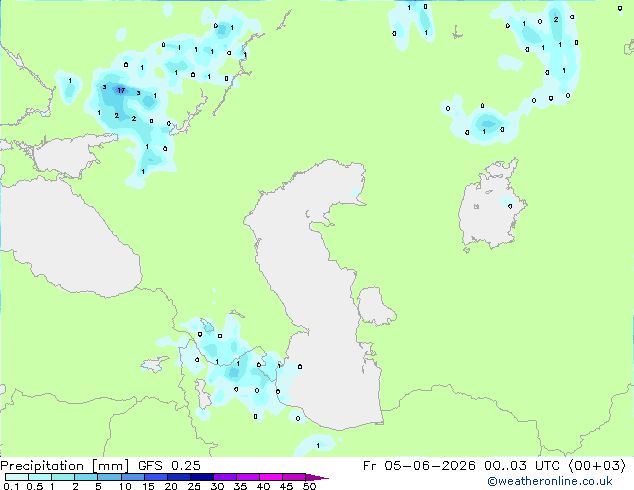Viewport: 634px width, 490px height.
Task: Click the 15–20 mm legend swatch
Action: click(x=155, y=477)
